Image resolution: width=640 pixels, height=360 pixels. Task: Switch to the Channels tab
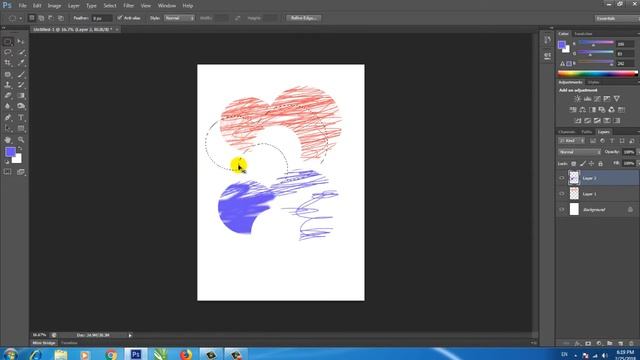(x=566, y=132)
